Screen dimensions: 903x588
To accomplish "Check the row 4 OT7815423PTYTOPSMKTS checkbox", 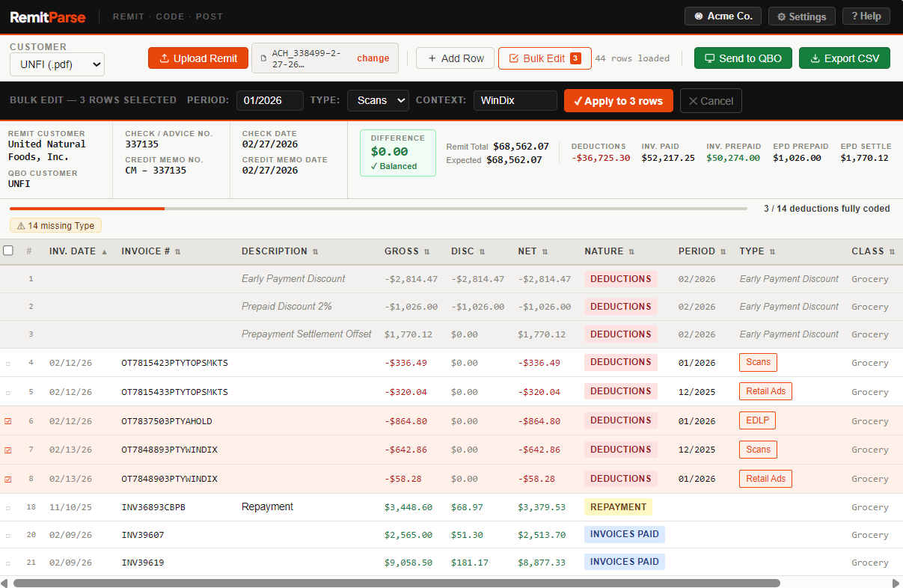I will pyautogui.click(x=8, y=363).
